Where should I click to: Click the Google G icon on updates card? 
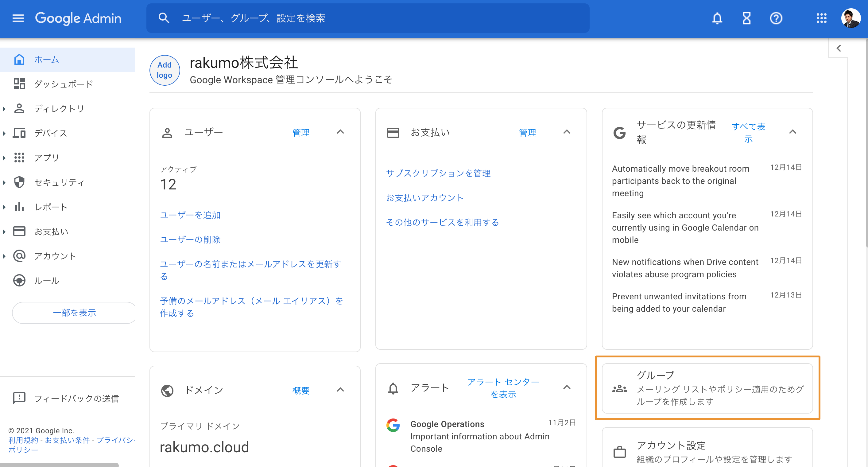pyautogui.click(x=619, y=133)
